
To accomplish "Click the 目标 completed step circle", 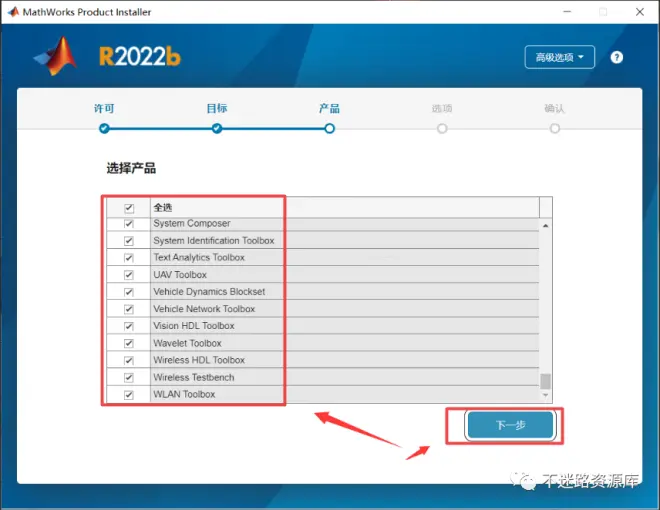I will [217, 128].
